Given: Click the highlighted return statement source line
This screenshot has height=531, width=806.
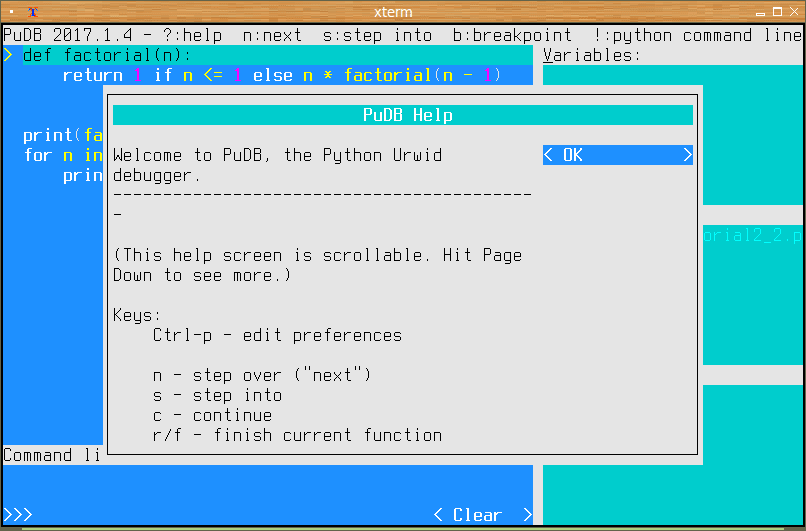Looking at the screenshot, I should [x=280, y=75].
